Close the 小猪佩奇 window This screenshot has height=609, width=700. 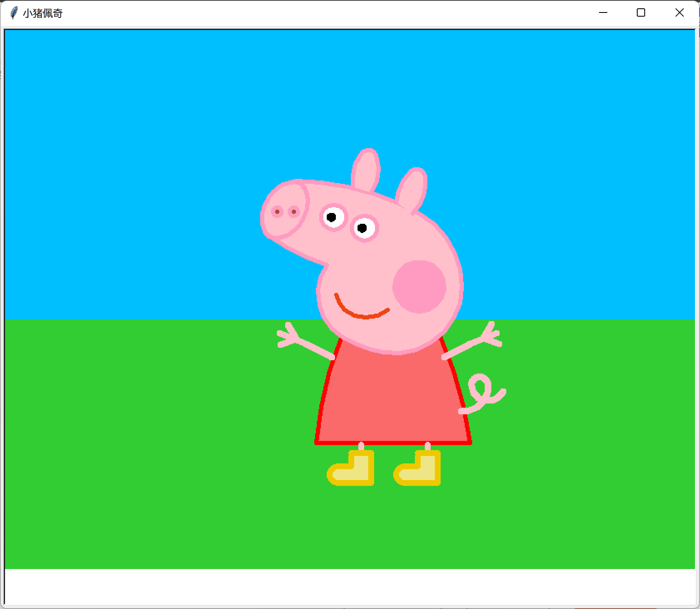679,13
